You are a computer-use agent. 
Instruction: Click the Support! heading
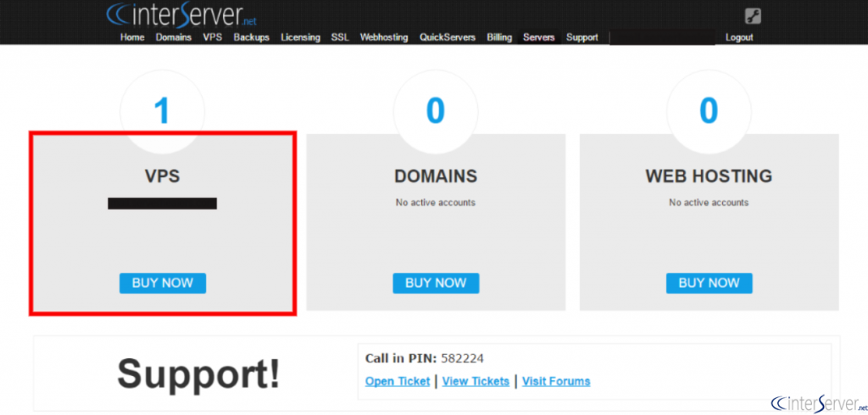point(198,374)
